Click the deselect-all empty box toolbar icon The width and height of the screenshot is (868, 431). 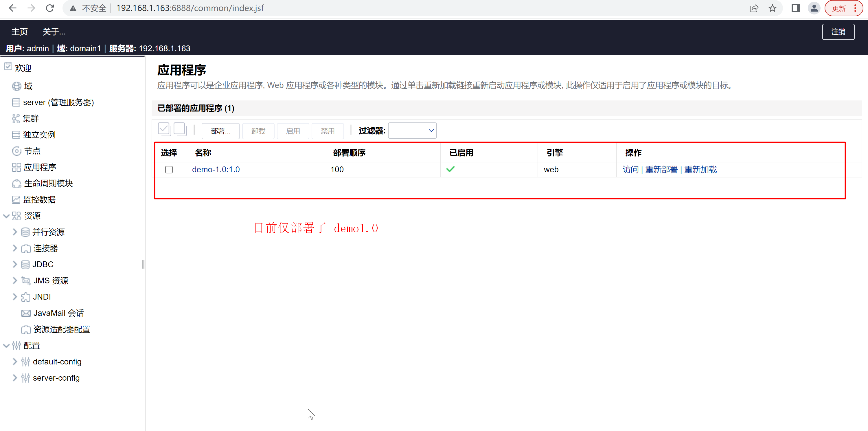pos(180,129)
